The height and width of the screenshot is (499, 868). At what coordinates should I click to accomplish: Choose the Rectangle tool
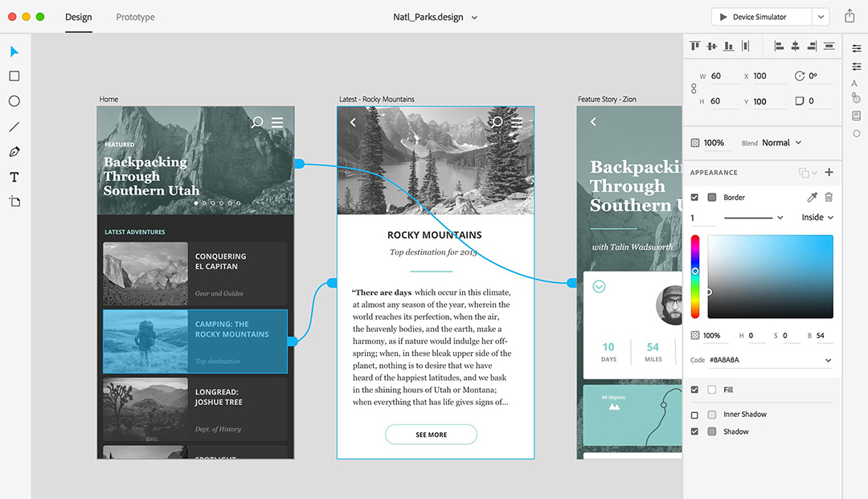click(14, 76)
